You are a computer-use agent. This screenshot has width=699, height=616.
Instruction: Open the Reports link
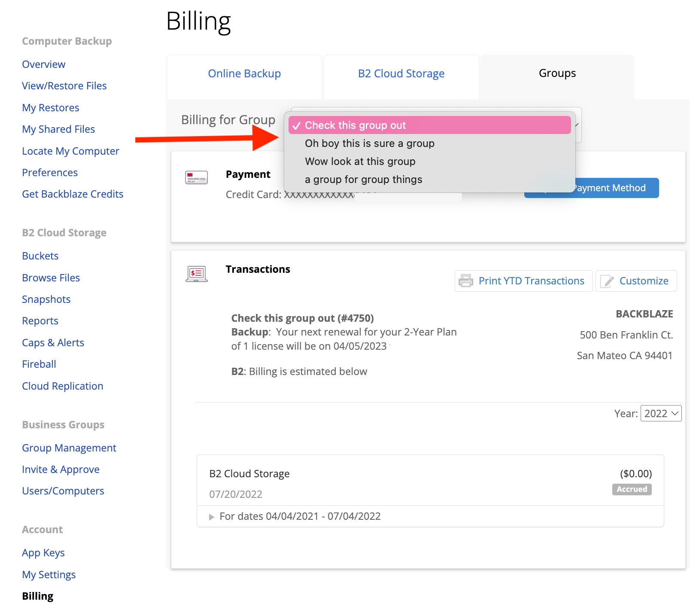pos(40,321)
